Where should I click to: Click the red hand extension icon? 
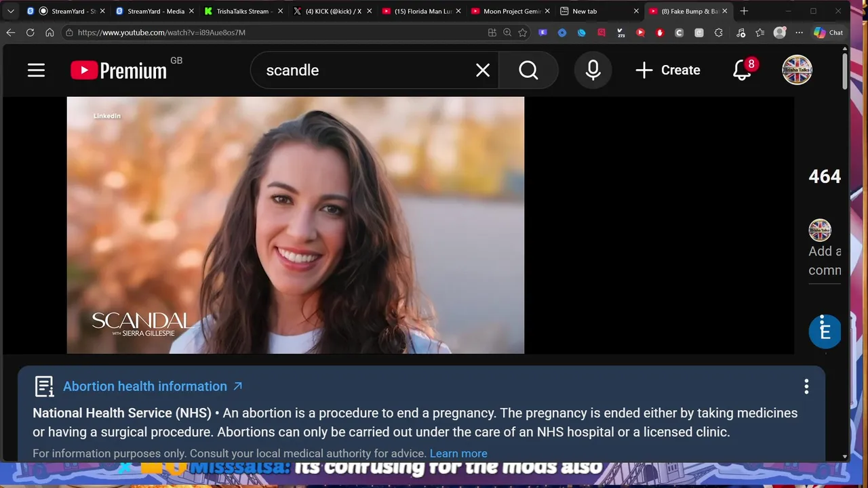(x=660, y=33)
